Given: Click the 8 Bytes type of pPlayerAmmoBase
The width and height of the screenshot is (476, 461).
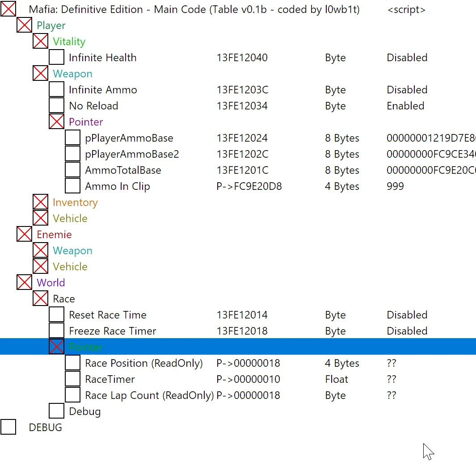Looking at the screenshot, I should (342, 138).
